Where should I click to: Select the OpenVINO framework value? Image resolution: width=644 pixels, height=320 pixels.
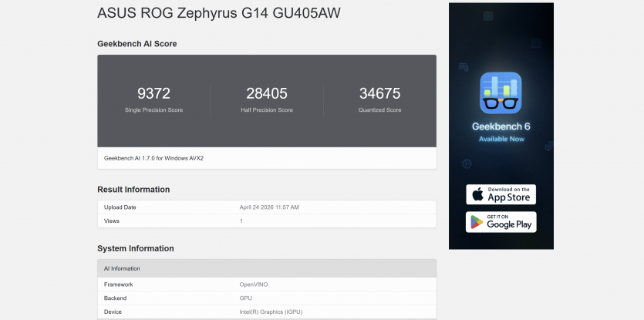point(254,285)
